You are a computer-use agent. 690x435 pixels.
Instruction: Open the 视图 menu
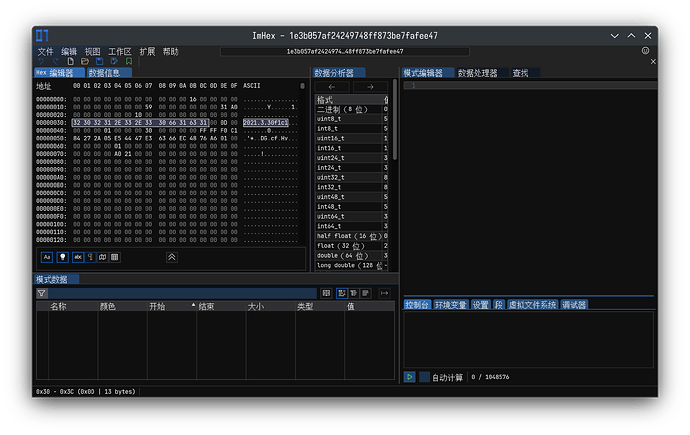point(92,51)
